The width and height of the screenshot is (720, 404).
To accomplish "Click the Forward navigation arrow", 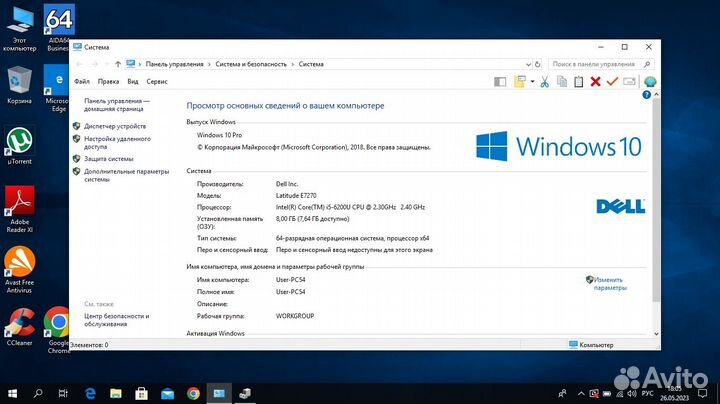I will tap(95, 64).
